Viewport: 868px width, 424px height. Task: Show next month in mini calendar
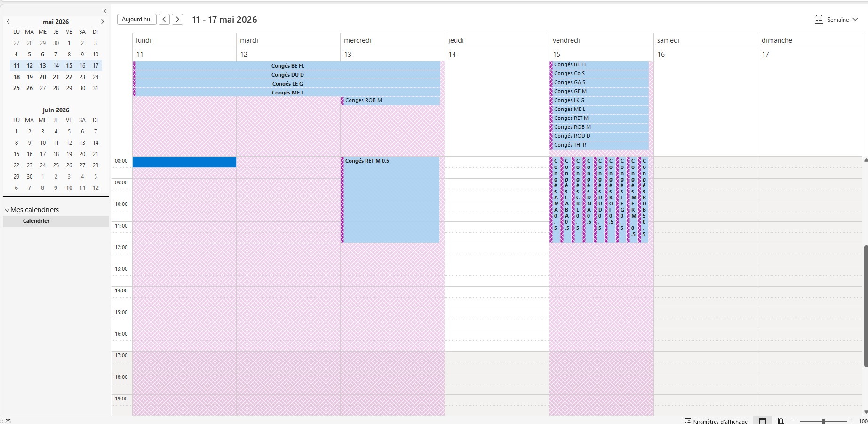[102, 22]
